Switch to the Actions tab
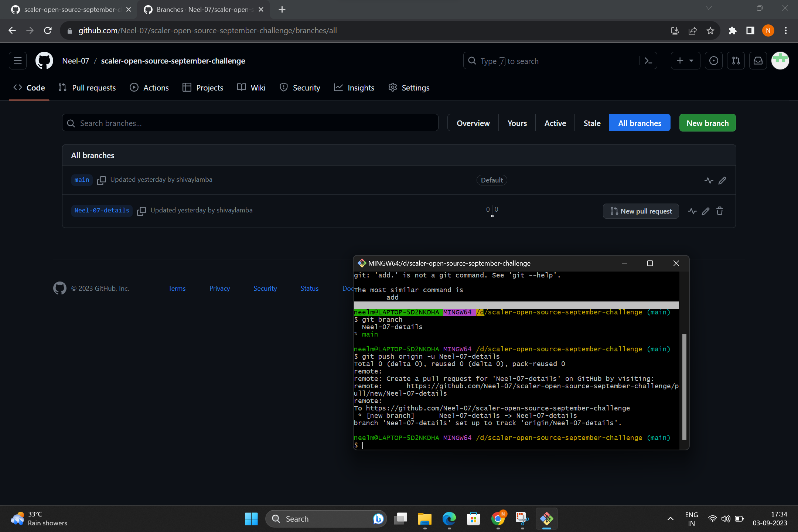Screen dimensions: 798x532 click(149, 88)
